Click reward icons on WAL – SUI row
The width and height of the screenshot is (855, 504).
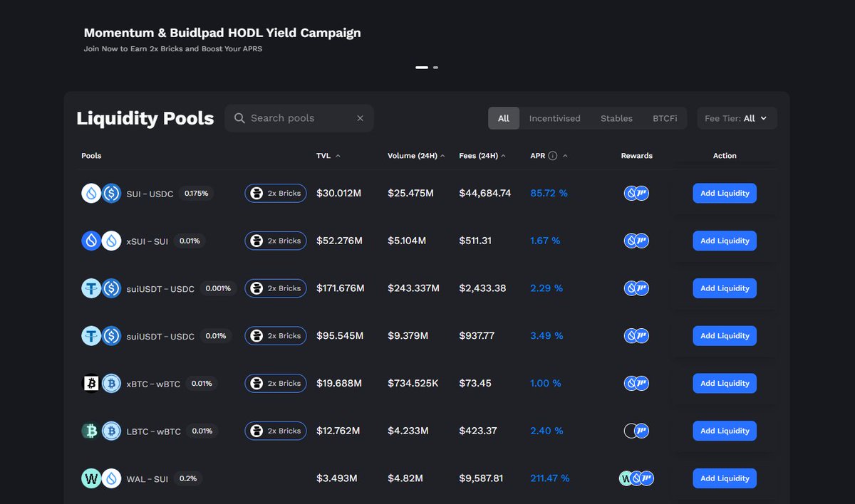[x=636, y=478]
